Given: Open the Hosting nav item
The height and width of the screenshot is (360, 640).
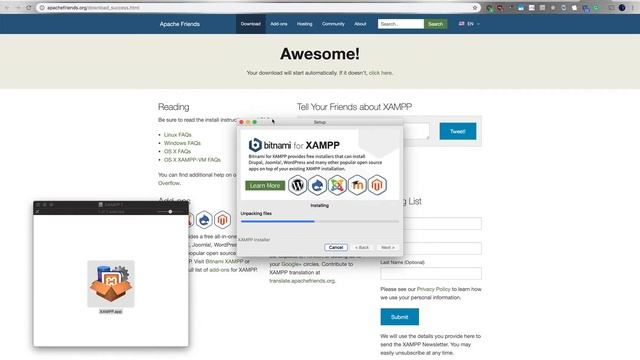Looking at the screenshot, I should 304,24.
